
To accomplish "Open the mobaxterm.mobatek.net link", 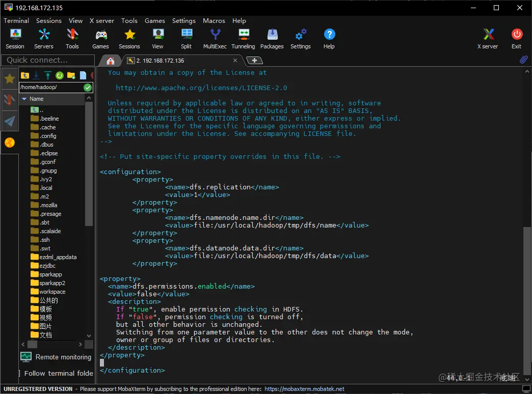I will 304,389.
